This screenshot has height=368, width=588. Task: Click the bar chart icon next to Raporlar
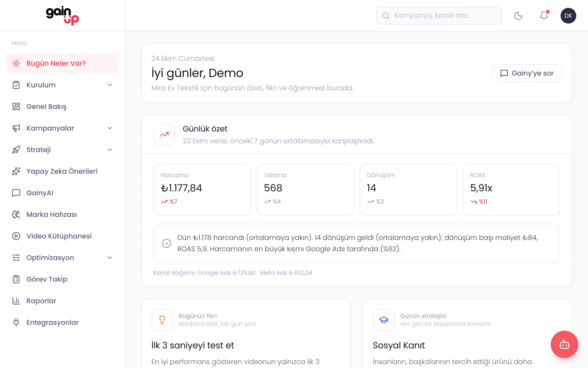pyautogui.click(x=16, y=301)
